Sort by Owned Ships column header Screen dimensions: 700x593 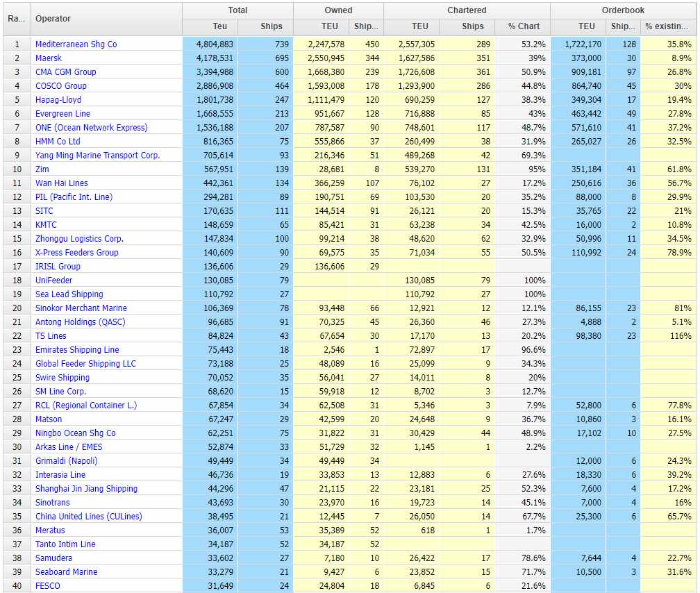(x=366, y=26)
